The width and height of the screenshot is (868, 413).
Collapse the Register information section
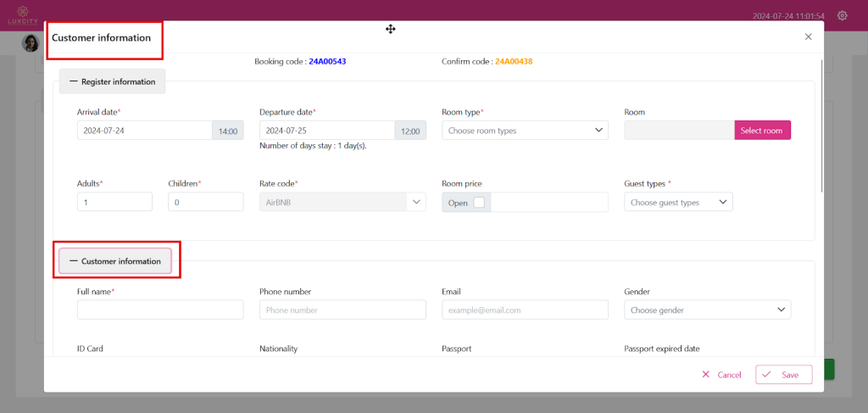pyautogui.click(x=113, y=81)
